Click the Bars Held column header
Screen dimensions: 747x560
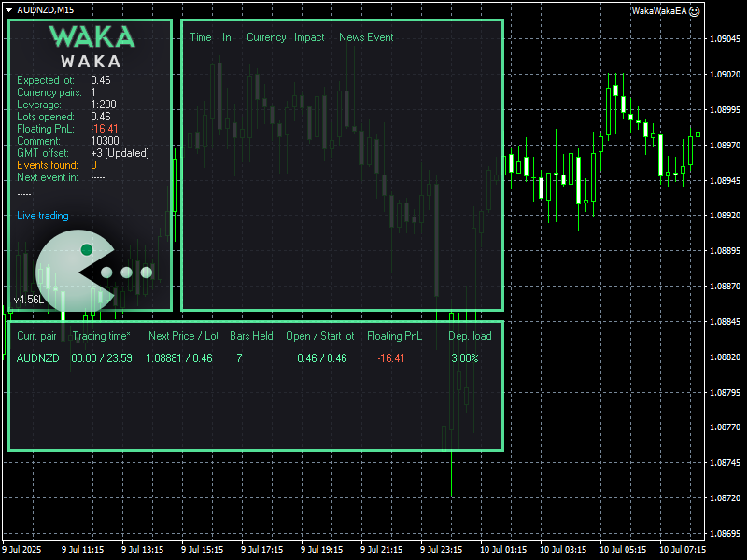tap(251, 336)
